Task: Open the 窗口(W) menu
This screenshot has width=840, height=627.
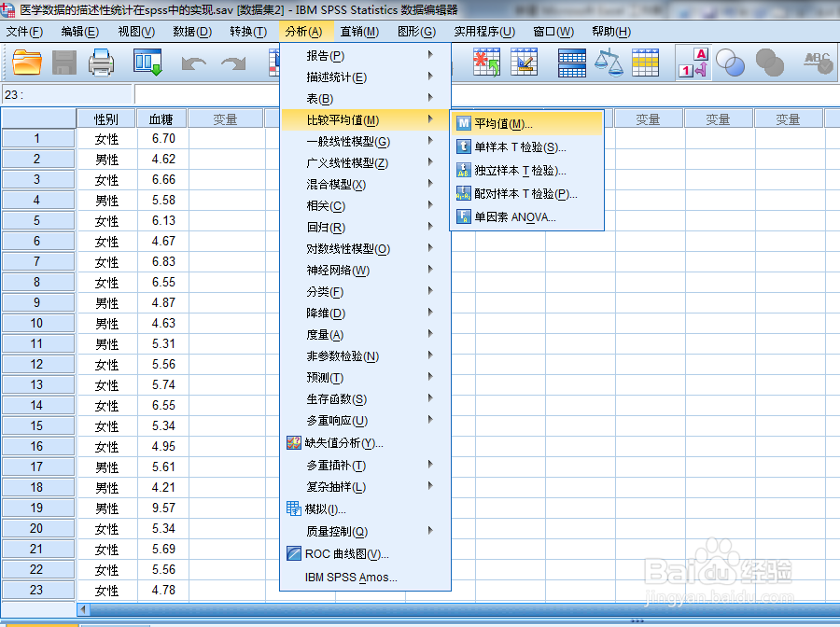Action: 553,32
